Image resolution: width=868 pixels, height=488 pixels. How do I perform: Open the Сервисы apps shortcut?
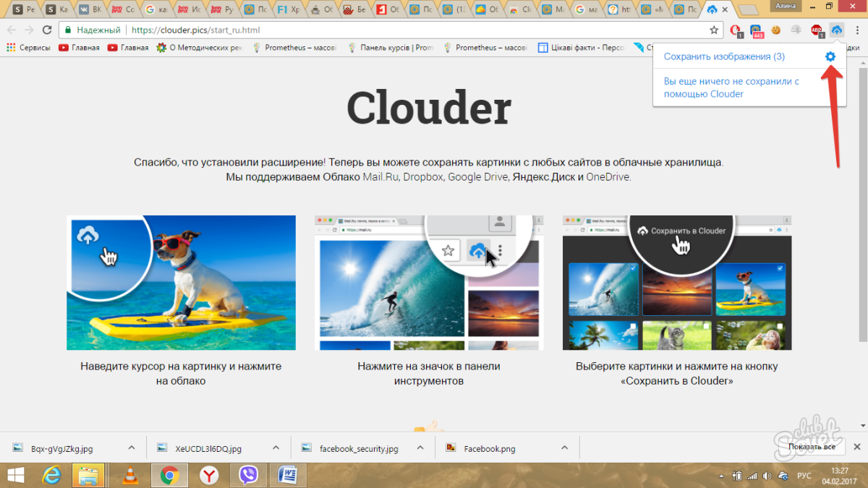coord(29,48)
